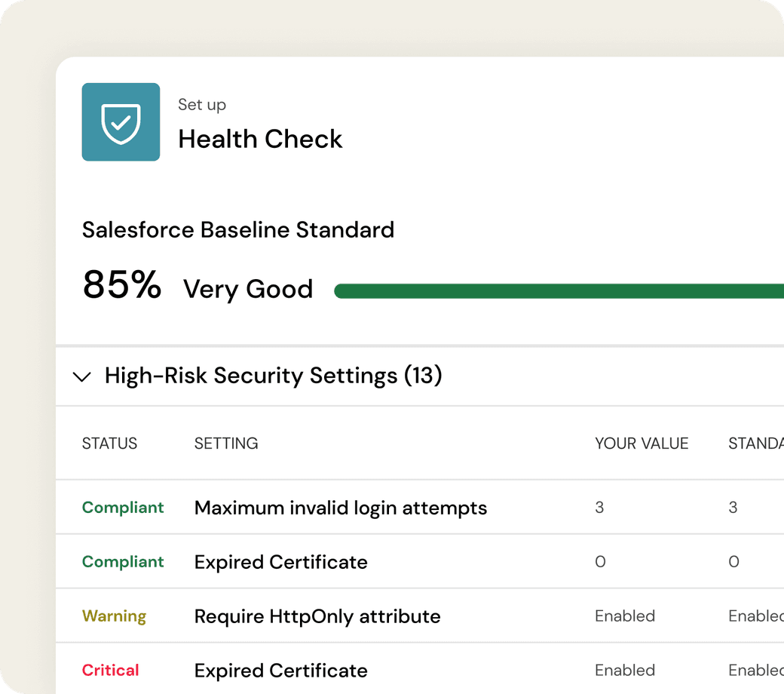The width and height of the screenshot is (784, 694).
Task: Click the 85% score value
Action: click(122, 284)
